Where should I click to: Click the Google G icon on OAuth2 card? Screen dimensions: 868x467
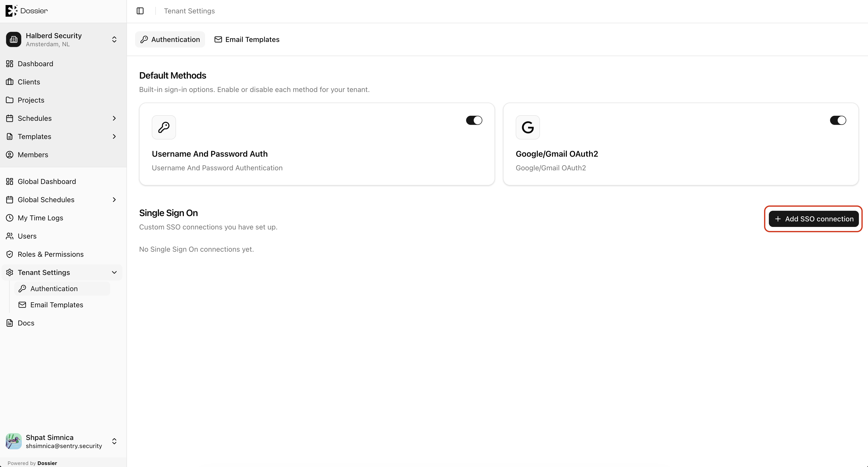[528, 127]
